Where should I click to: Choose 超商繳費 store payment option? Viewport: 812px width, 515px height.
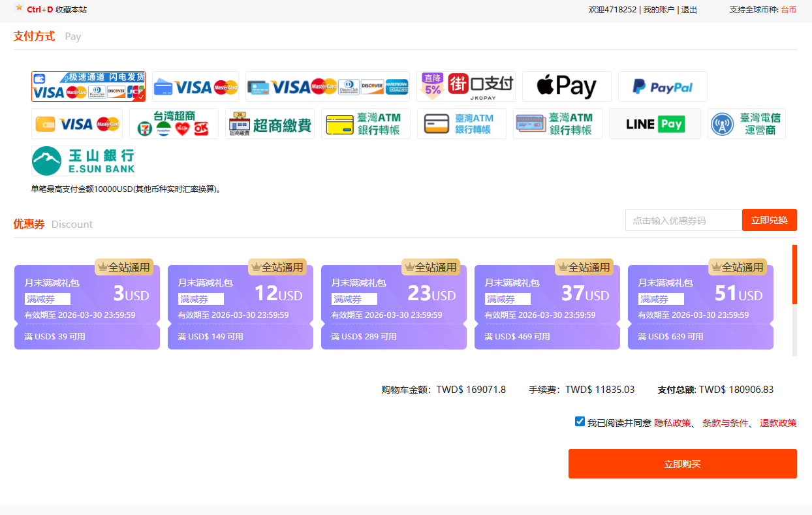270,124
